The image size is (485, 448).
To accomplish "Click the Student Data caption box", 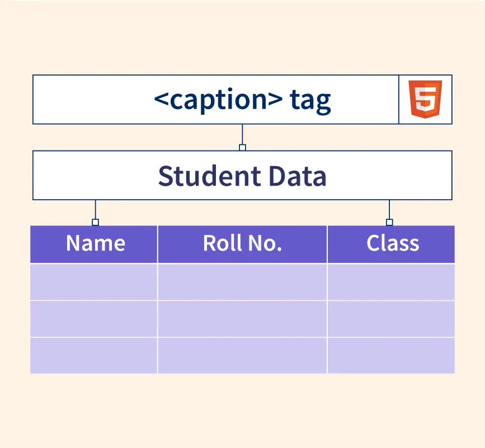I will (242, 176).
